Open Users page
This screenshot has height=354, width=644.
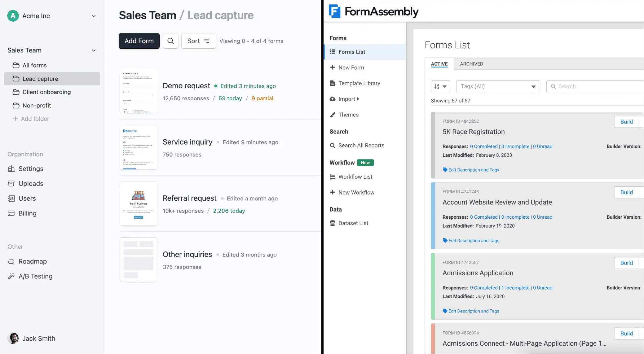tap(22, 199)
